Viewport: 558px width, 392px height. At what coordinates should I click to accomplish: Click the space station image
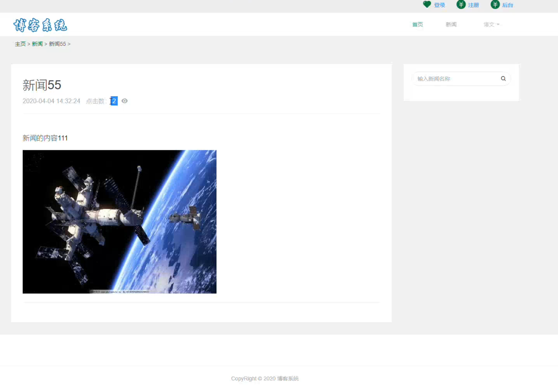119,222
